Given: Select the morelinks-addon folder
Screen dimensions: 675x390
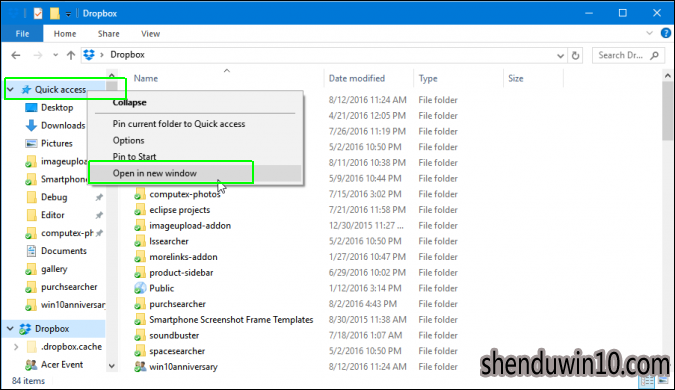Looking at the screenshot, I should [183, 257].
